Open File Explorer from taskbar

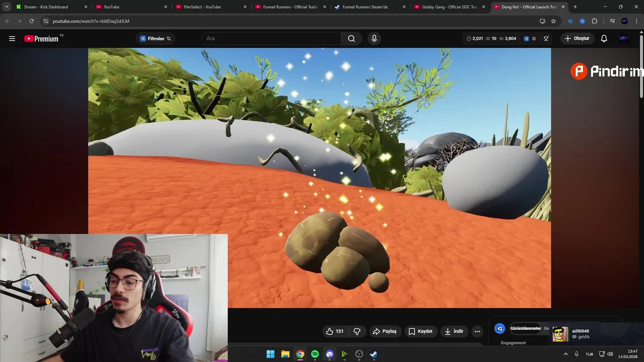coord(285,354)
